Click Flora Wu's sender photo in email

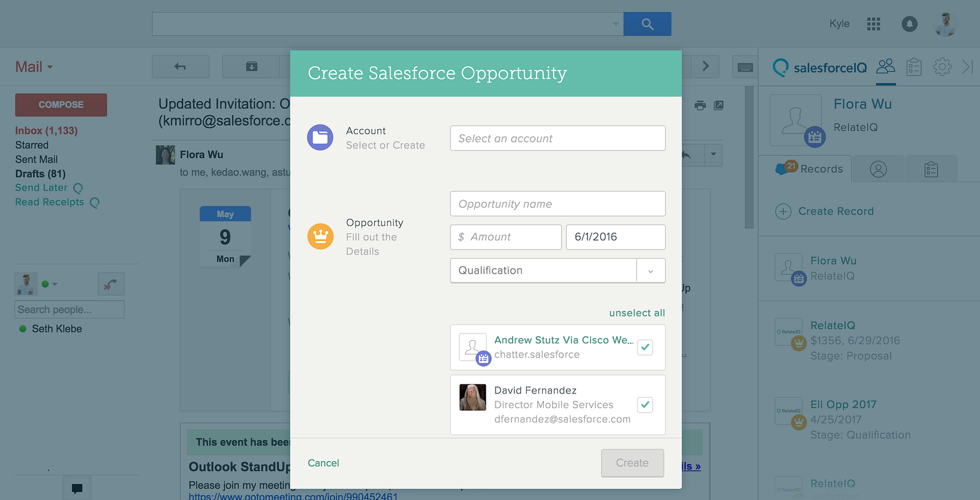(165, 155)
